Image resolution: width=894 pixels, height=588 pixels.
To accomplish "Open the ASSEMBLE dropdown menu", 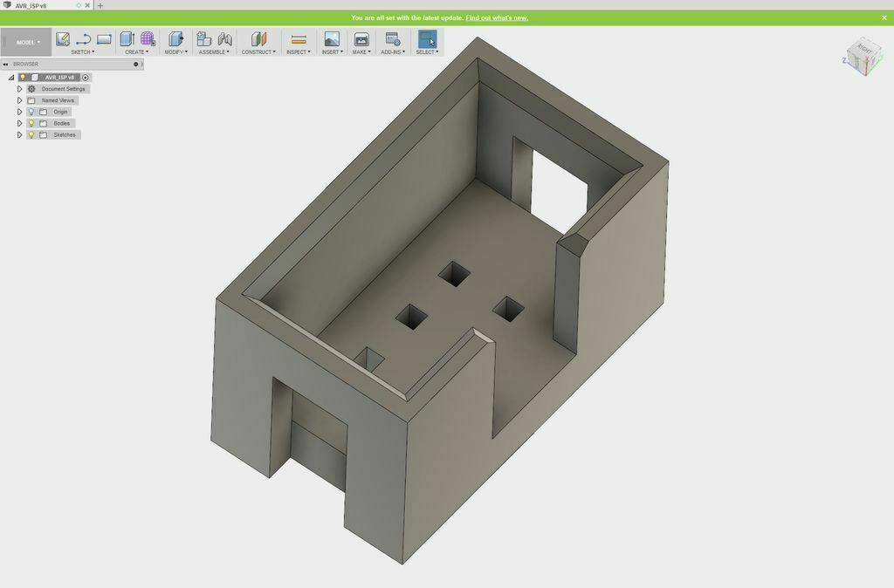I will tap(214, 51).
